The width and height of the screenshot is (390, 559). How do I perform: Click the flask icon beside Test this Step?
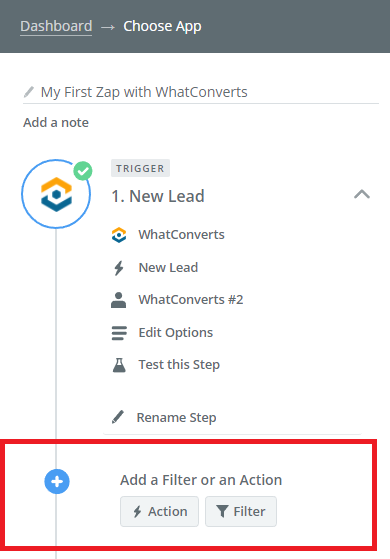coord(119,365)
